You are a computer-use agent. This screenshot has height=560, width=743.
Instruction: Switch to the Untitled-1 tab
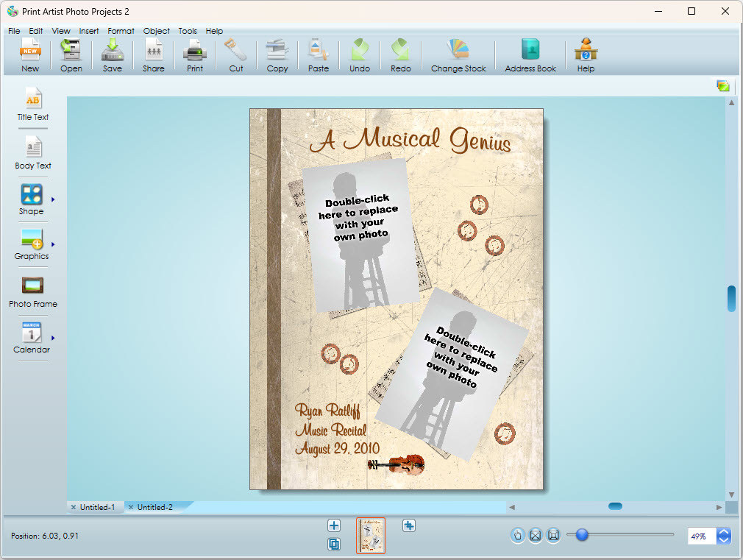click(97, 507)
